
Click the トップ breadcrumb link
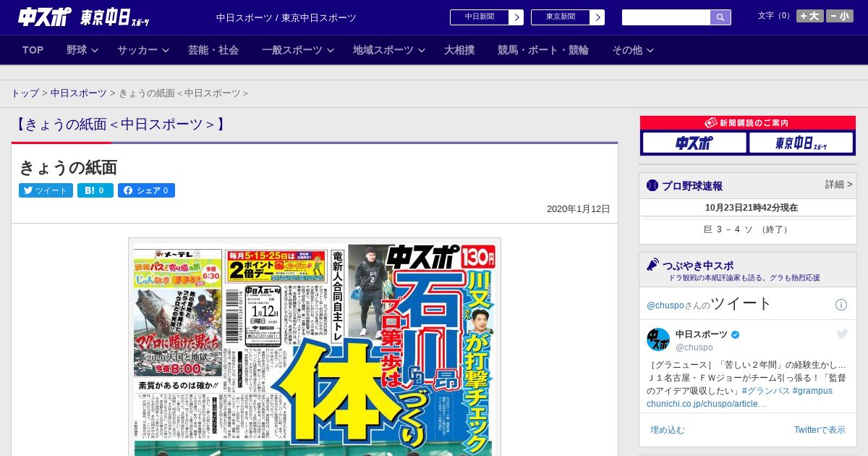pyautogui.click(x=25, y=93)
